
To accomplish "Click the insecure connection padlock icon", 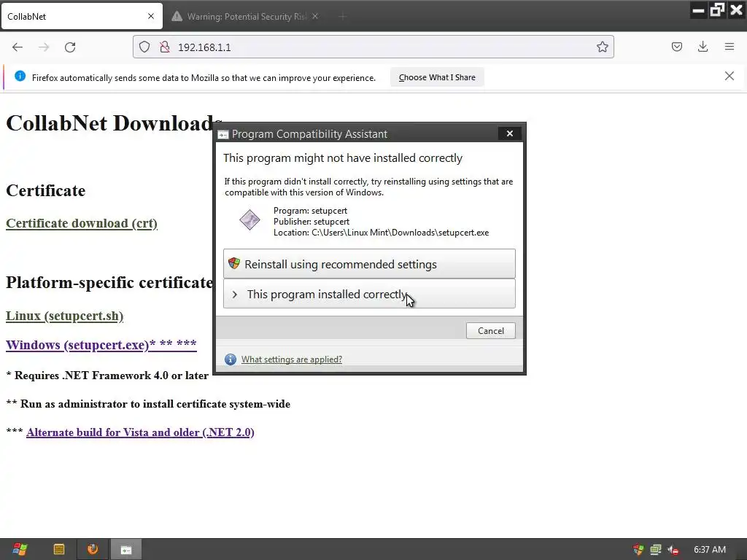I will tap(165, 47).
